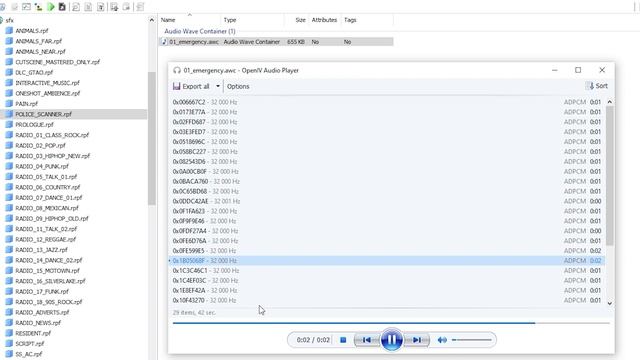This screenshot has width=640, height=360.
Task: Click the Sort button in the player
Action: click(x=598, y=86)
